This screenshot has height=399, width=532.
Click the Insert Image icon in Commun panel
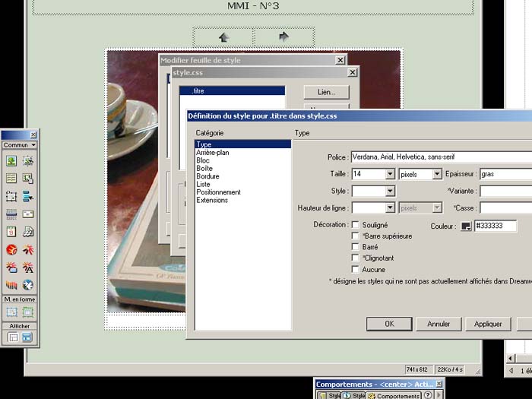coord(12,160)
